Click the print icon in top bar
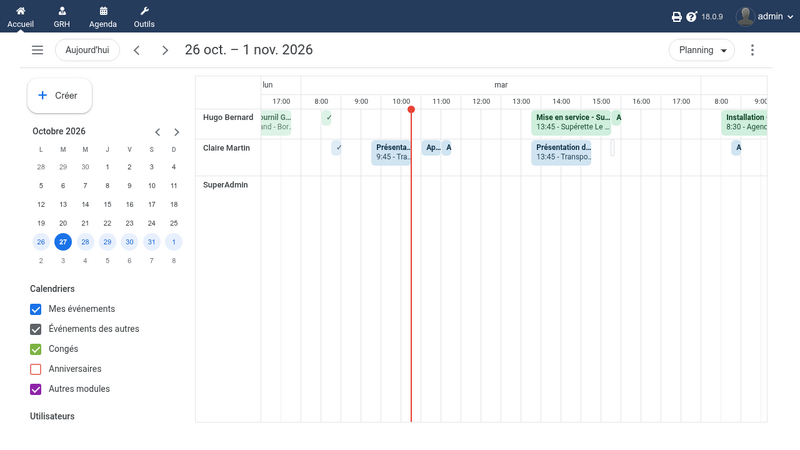 tap(677, 17)
